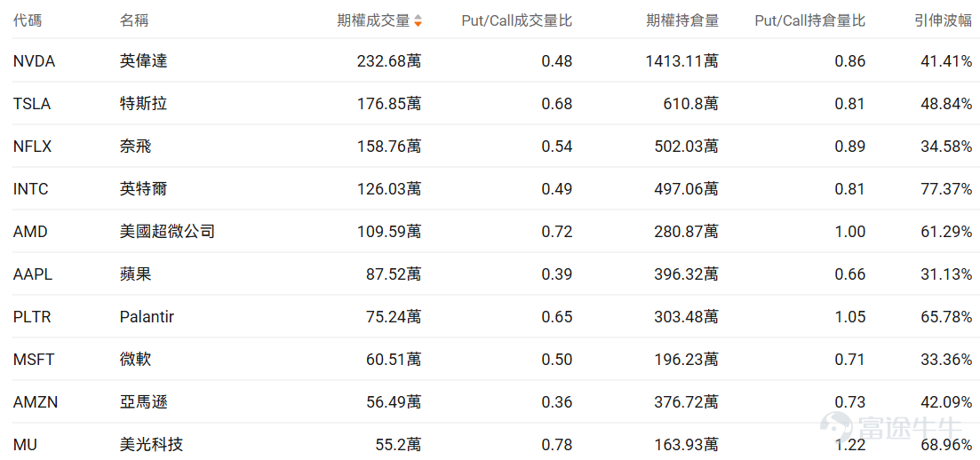
Task: Click the open interest 196.23萬
Action: (686, 360)
